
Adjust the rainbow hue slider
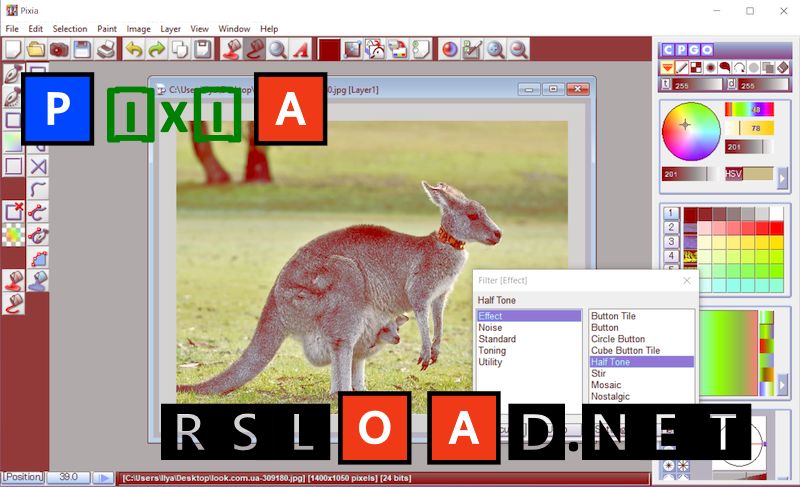(749, 109)
